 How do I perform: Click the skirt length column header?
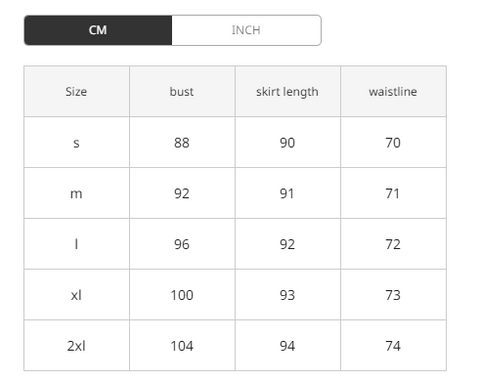pos(287,92)
